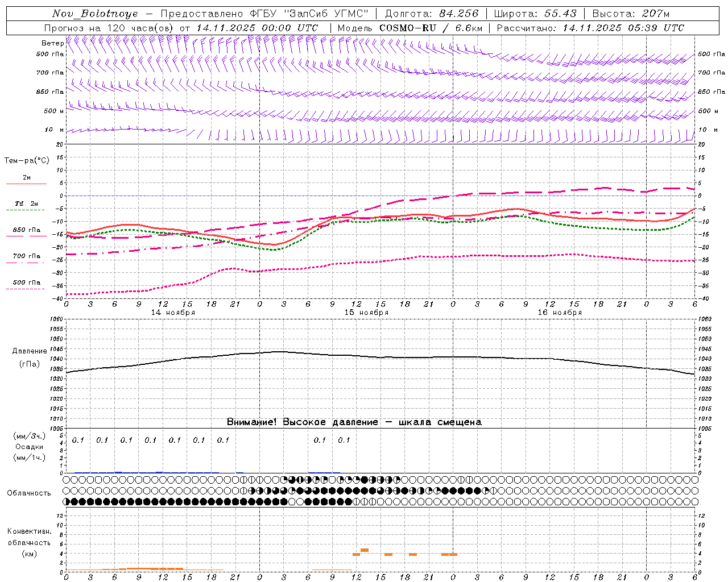The height and width of the screenshot is (582, 728).
Task: Select the Давление panel label
Action: [x=30, y=351]
